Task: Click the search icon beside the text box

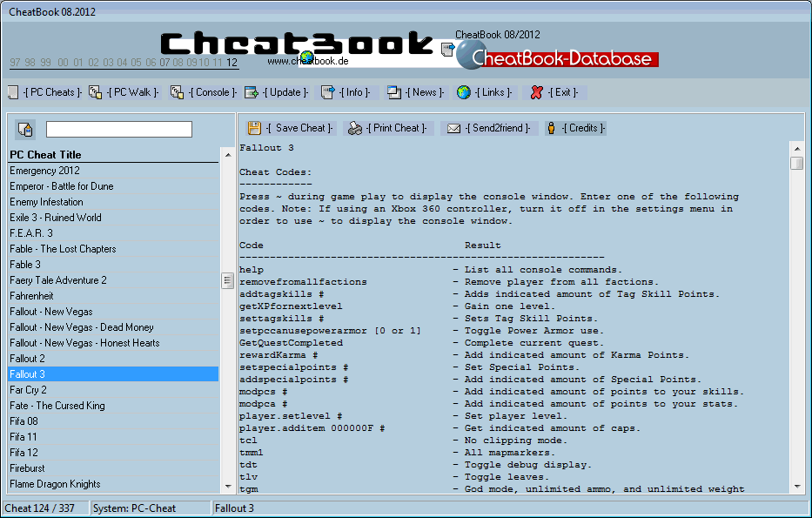Action: click(25, 130)
